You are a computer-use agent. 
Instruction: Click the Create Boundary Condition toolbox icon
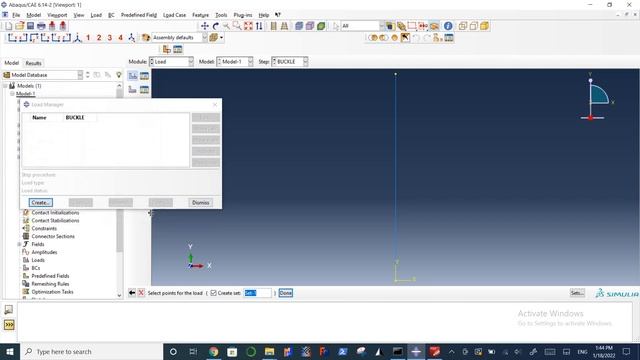pyautogui.click(x=133, y=89)
